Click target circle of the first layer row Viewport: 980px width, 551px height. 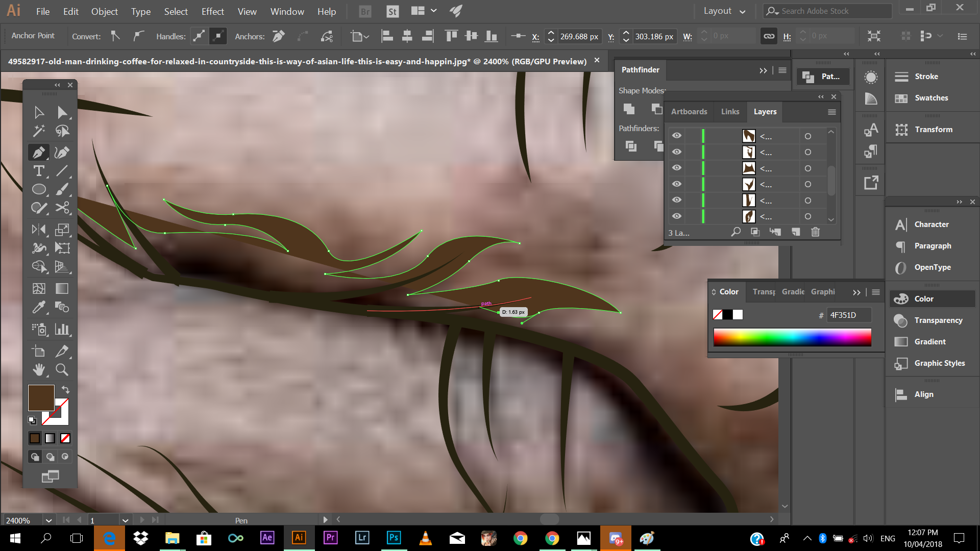tap(808, 136)
